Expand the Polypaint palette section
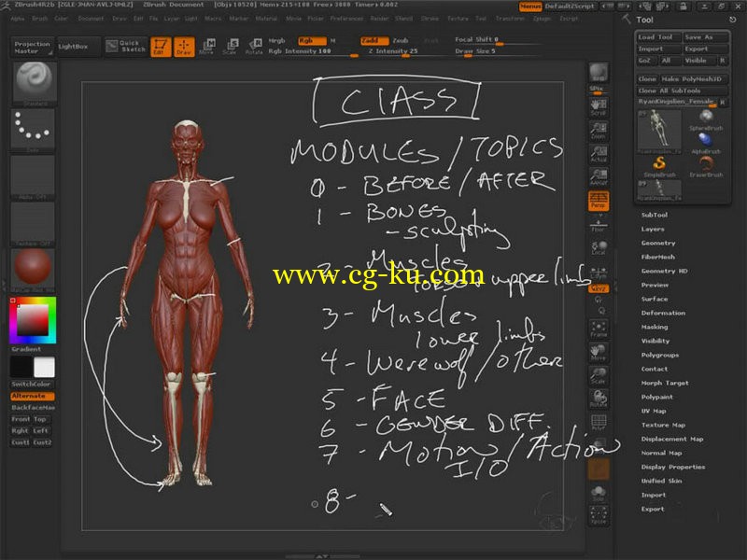747x560 pixels. [657, 398]
